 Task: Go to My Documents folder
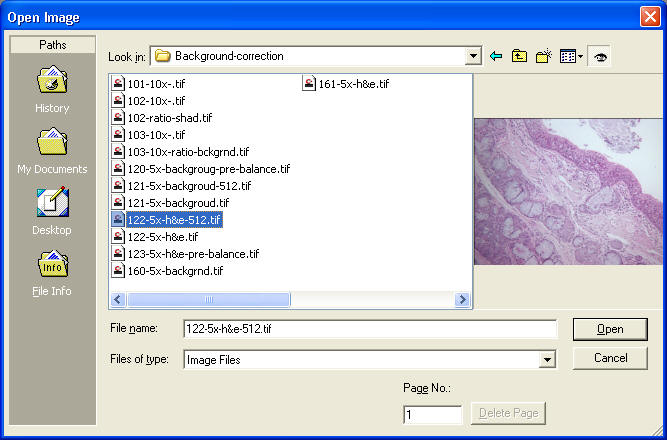(x=52, y=146)
